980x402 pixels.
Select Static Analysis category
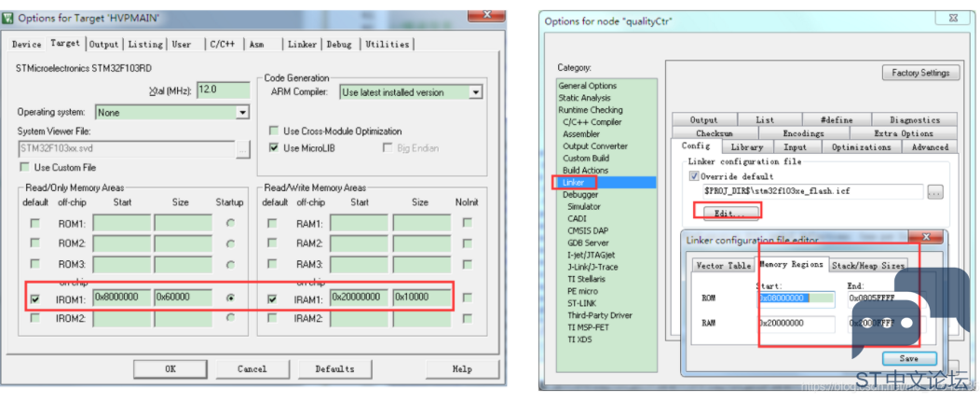[x=584, y=98]
